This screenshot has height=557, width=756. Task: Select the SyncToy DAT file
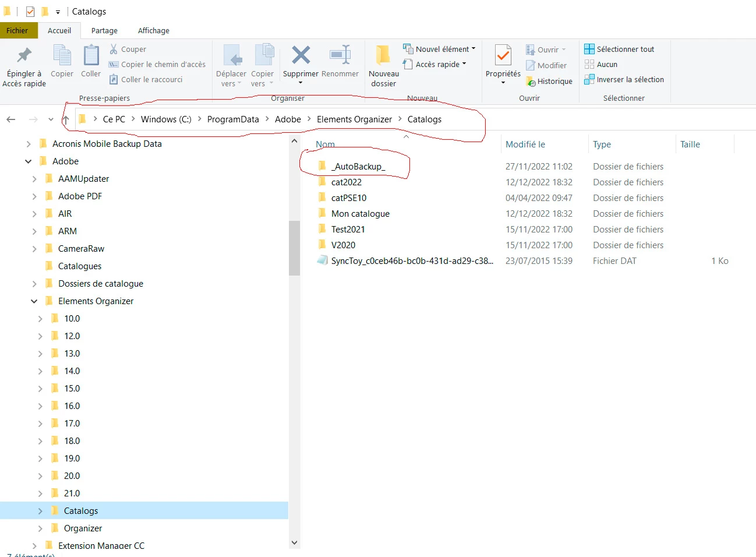412,261
